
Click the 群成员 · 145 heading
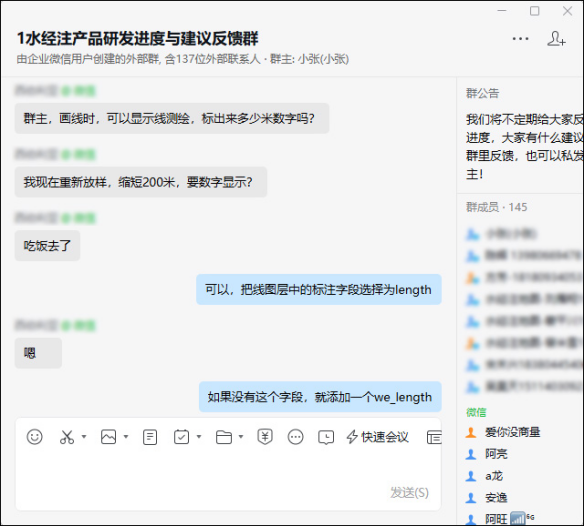[496, 207]
